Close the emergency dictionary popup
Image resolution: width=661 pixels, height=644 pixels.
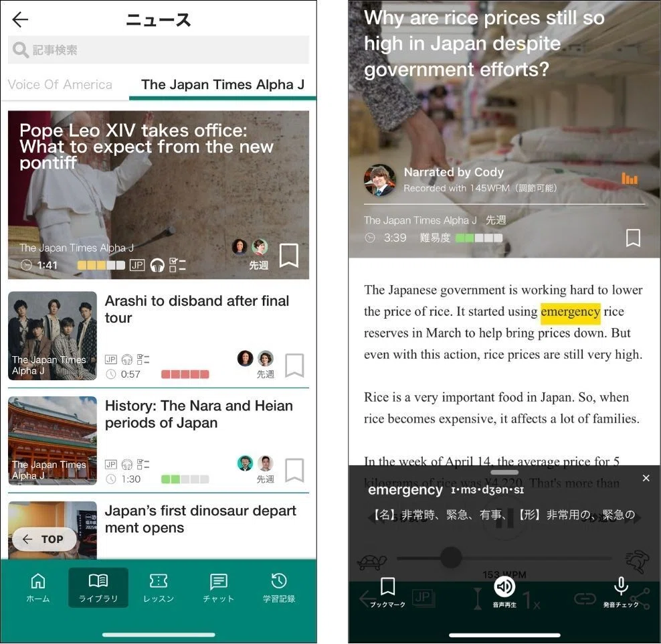[x=646, y=478]
